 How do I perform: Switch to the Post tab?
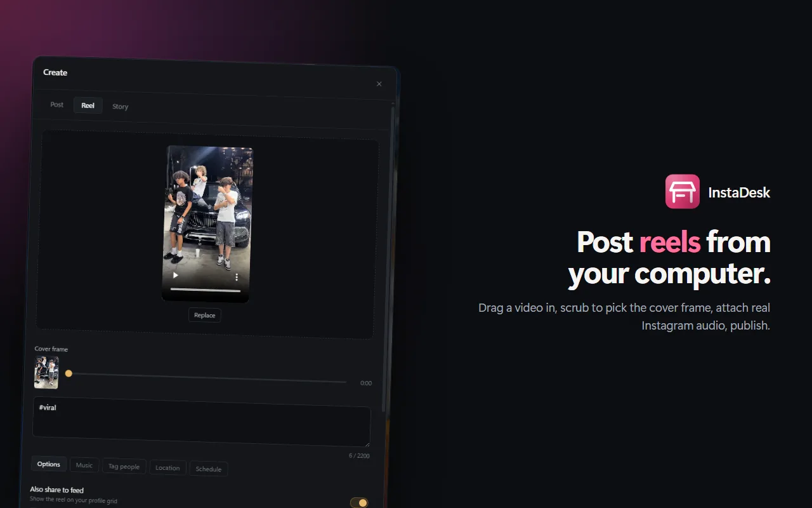[57, 105]
